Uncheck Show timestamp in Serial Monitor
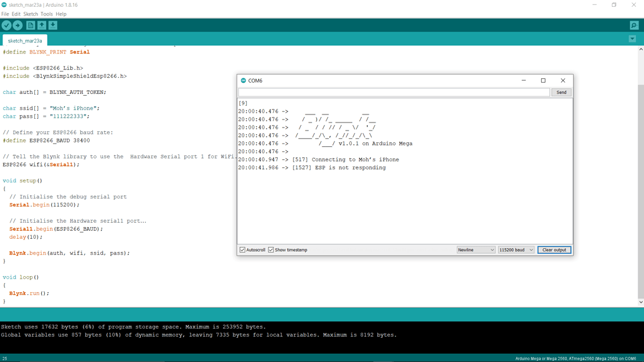Screen dimensions: 644x362 coord(270,249)
